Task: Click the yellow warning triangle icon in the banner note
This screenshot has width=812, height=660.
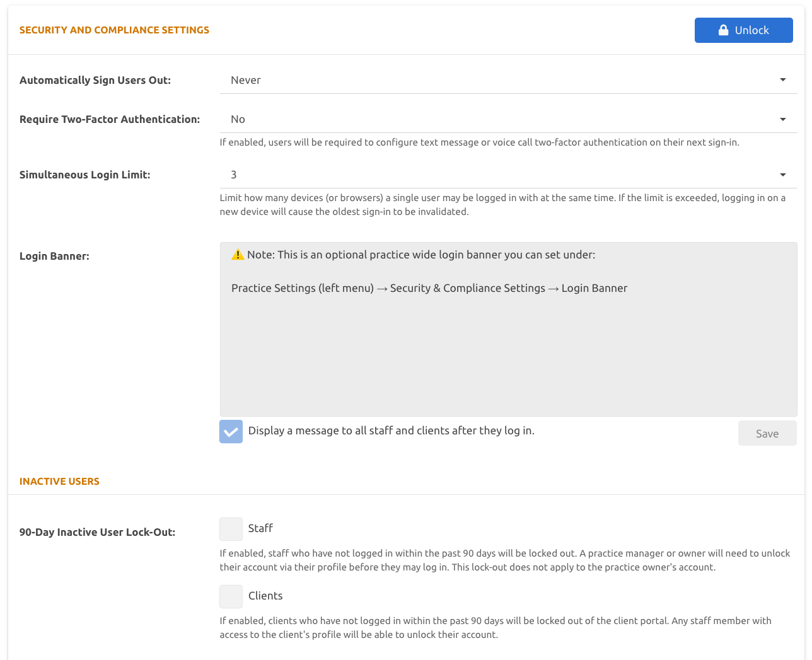Action: click(238, 255)
